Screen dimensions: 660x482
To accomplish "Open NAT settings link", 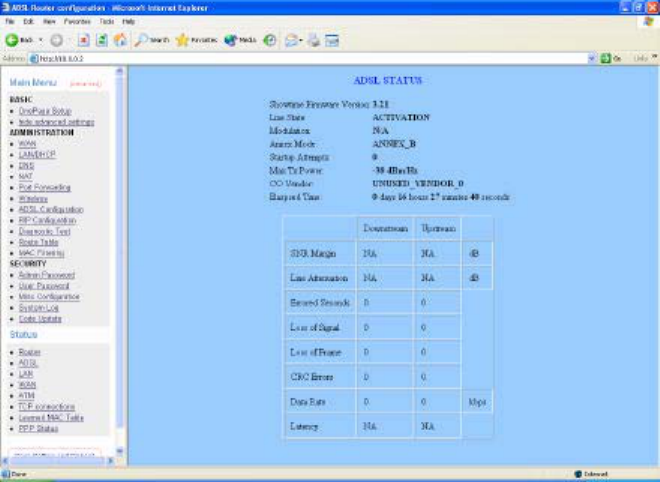I will click(x=26, y=176).
